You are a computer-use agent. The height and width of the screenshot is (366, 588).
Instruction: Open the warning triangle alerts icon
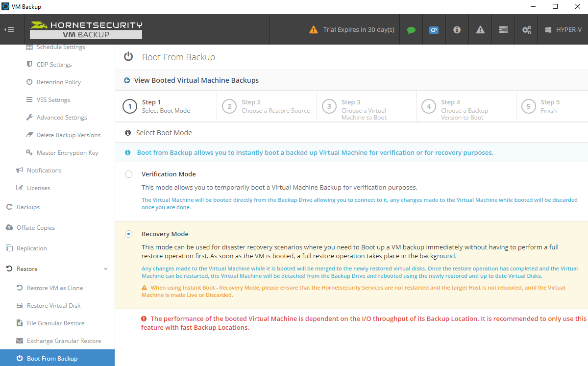coord(480,30)
